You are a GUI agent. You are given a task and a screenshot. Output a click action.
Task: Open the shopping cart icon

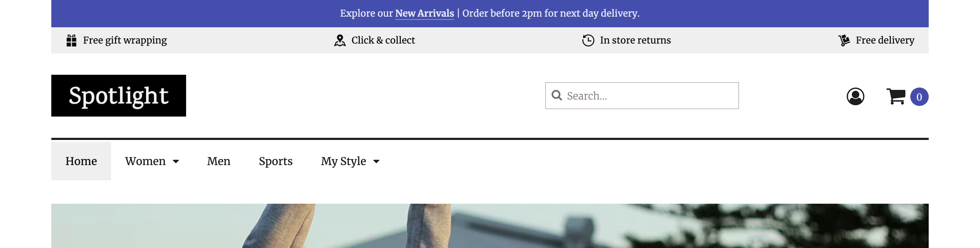point(895,96)
